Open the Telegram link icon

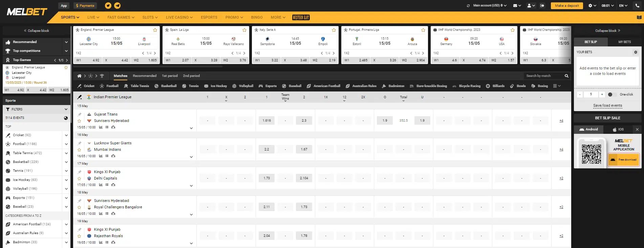click(x=117, y=5)
